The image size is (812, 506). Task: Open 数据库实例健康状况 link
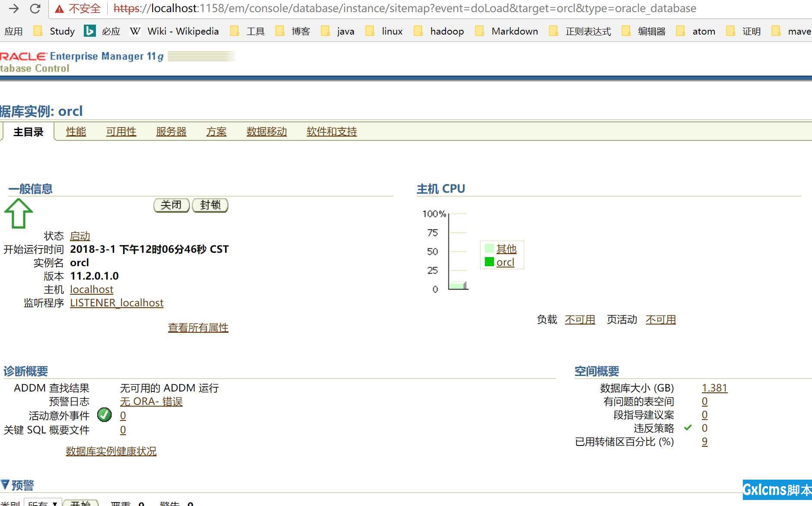(111, 451)
